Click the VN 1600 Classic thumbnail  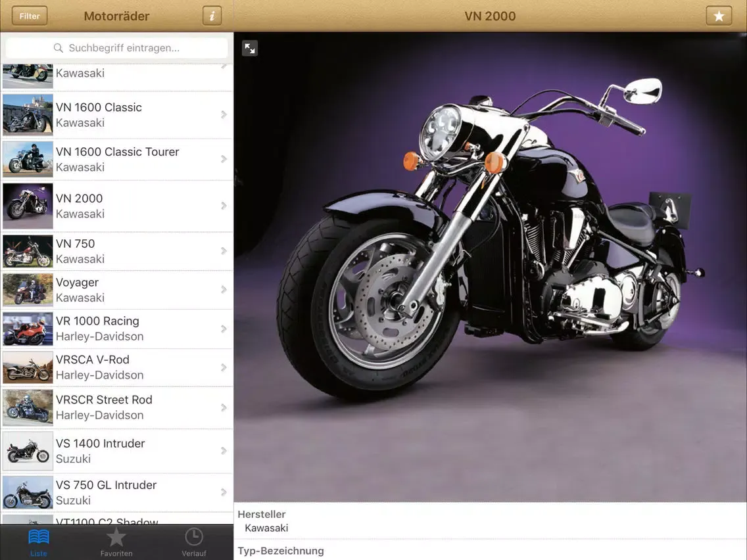pyautogui.click(x=28, y=115)
